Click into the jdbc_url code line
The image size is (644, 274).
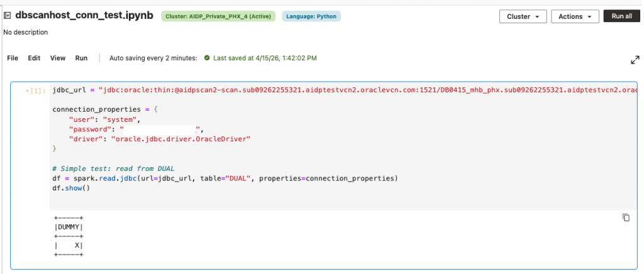tap(314, 90)
